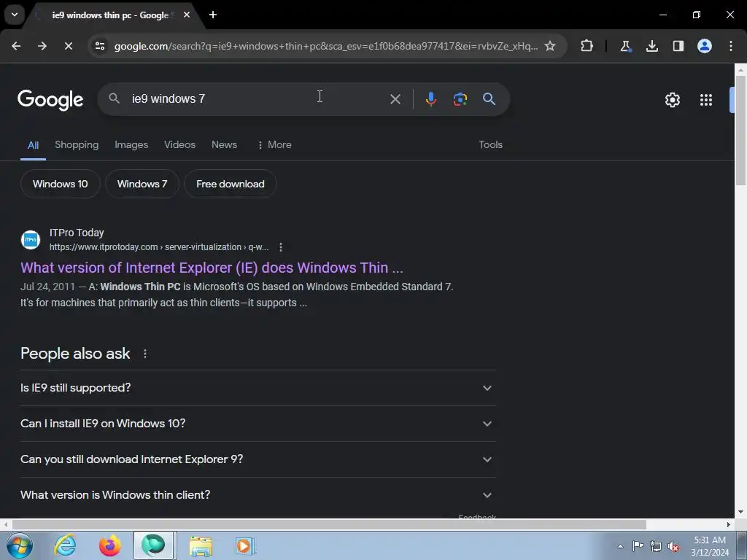Open the taskbar clock showing 5:31 AM
Viewport: 747px width, 560px height.
point(710,546)
